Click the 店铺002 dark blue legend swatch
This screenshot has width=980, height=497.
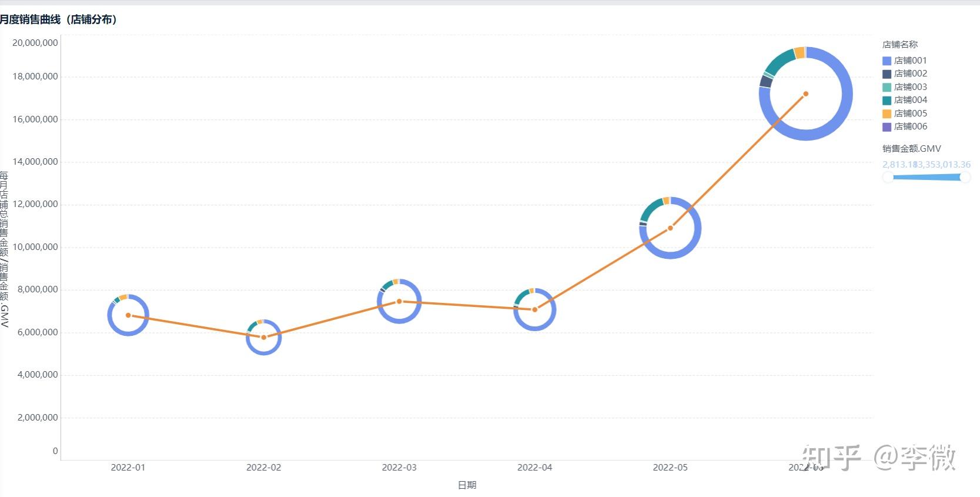click(x=887, y=74)
